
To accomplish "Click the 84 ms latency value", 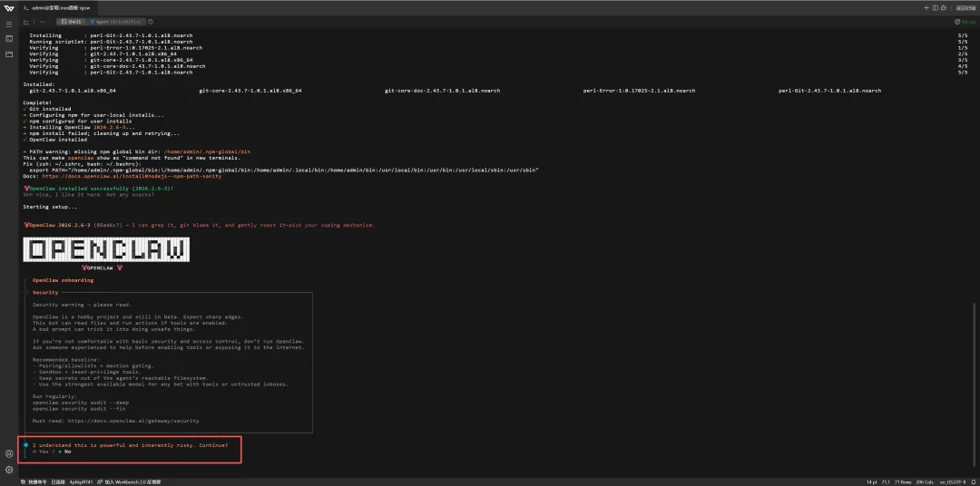I will tap(969, 21).
